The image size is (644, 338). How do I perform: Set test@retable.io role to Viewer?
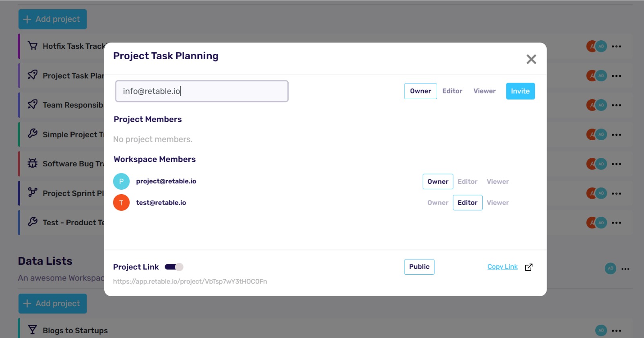coord(497,203)
